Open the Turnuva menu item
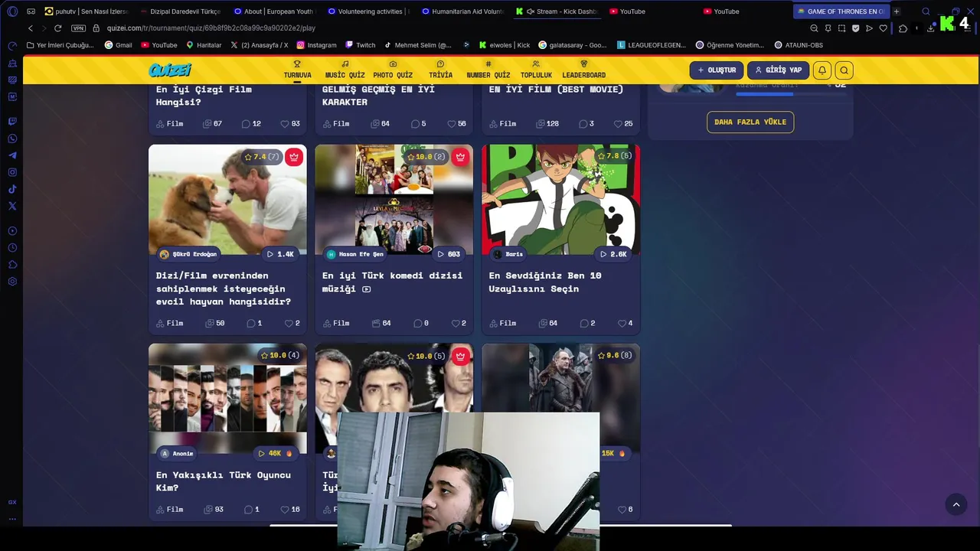This screenshot has height=551, width=980. click(297, 70)
